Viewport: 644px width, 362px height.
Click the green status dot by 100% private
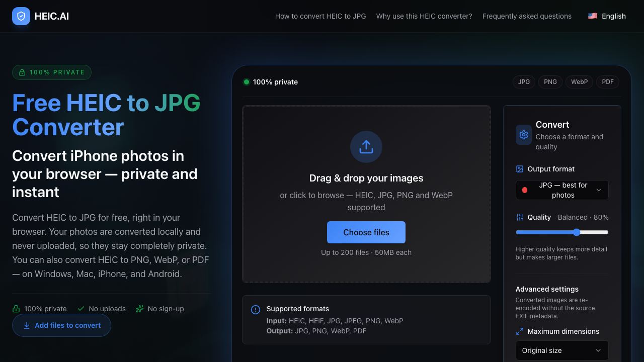(247, 82)
